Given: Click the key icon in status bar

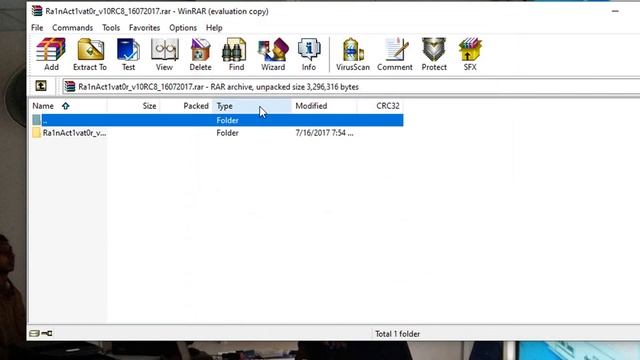Looking at the screenshot, I should pos(47,333).
